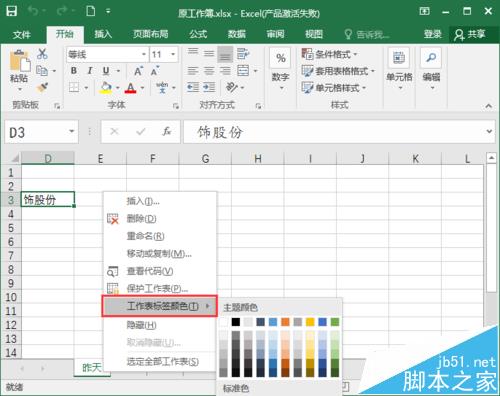Viewport: 500px width, 396px height.
Task: Collapse the ribbon with the caret arrow
Action: (489, 106)
